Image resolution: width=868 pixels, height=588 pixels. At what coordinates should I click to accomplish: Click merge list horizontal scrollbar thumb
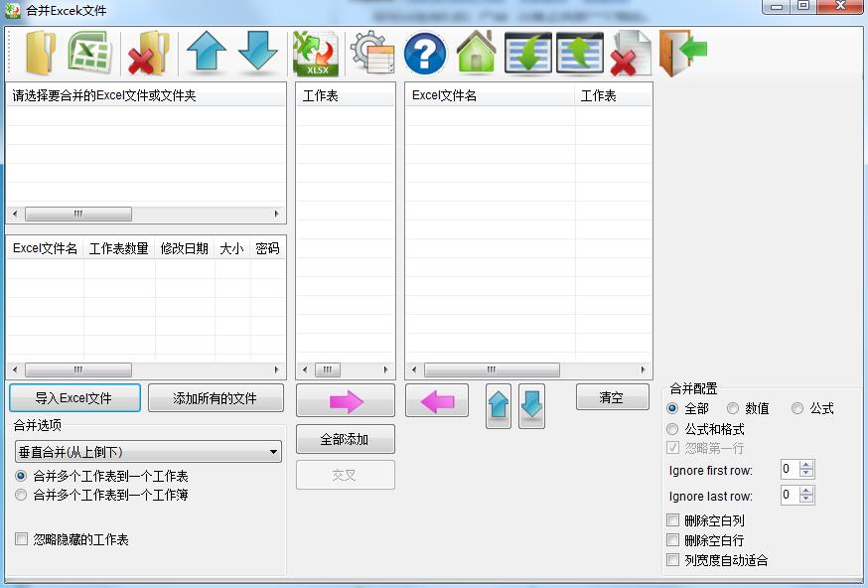pyautogui.click(x=492, y=369)
